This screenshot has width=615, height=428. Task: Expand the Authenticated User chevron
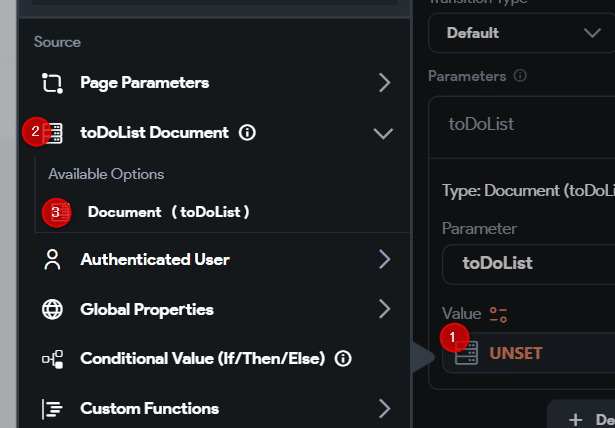pos(384,259)
